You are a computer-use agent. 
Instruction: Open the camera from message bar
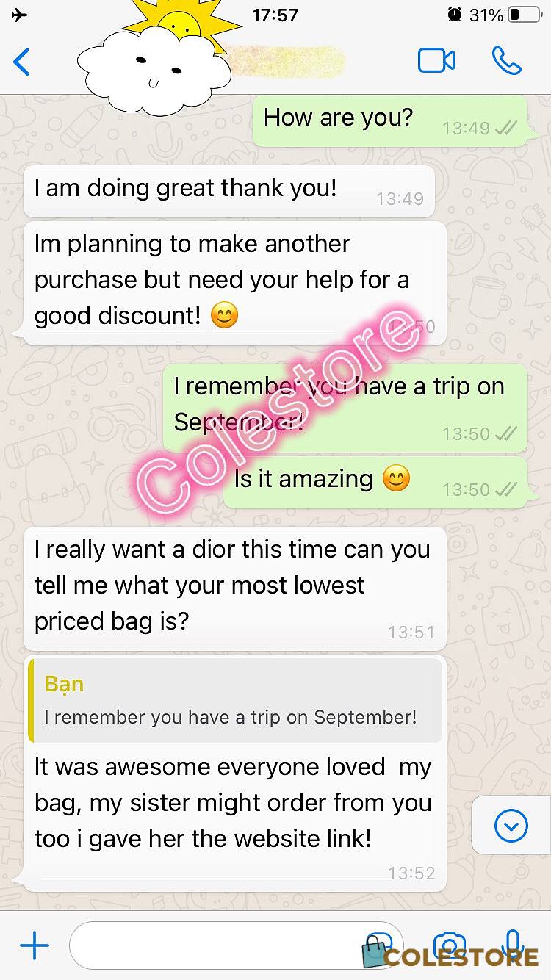449,945
